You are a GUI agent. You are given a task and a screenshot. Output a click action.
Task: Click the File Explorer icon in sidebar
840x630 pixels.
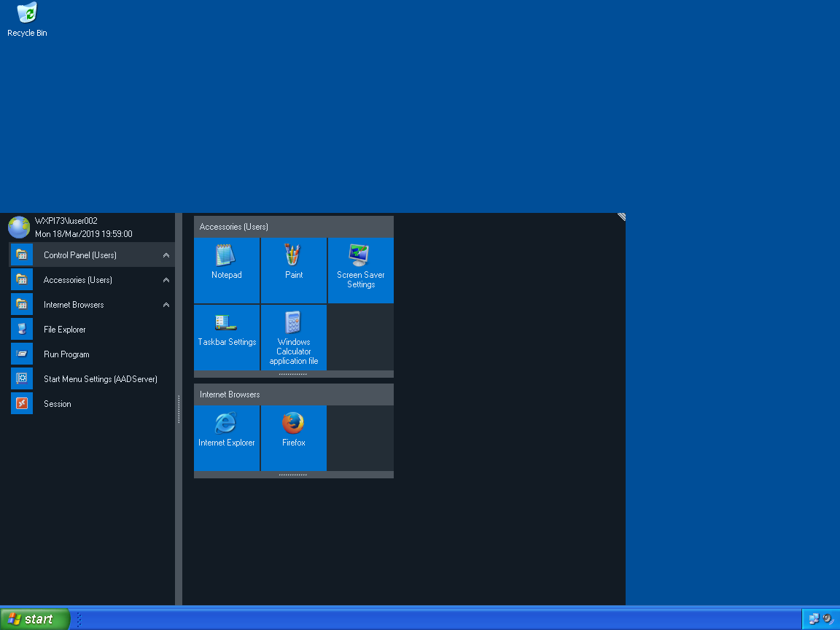pos(22,330)
